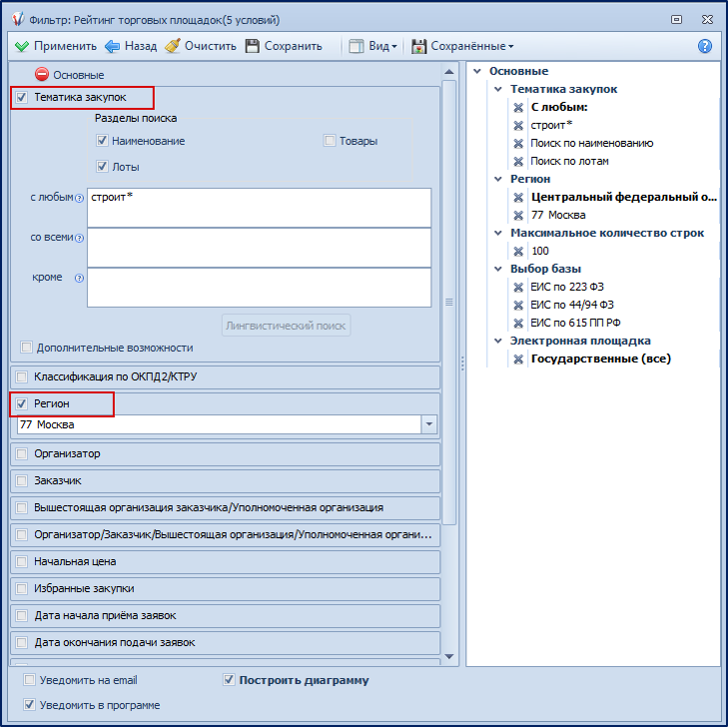Collapse Электронная площадка tree node
This screenshot has height=727, width=728.
pyautogui.click(x=498, y=341)
